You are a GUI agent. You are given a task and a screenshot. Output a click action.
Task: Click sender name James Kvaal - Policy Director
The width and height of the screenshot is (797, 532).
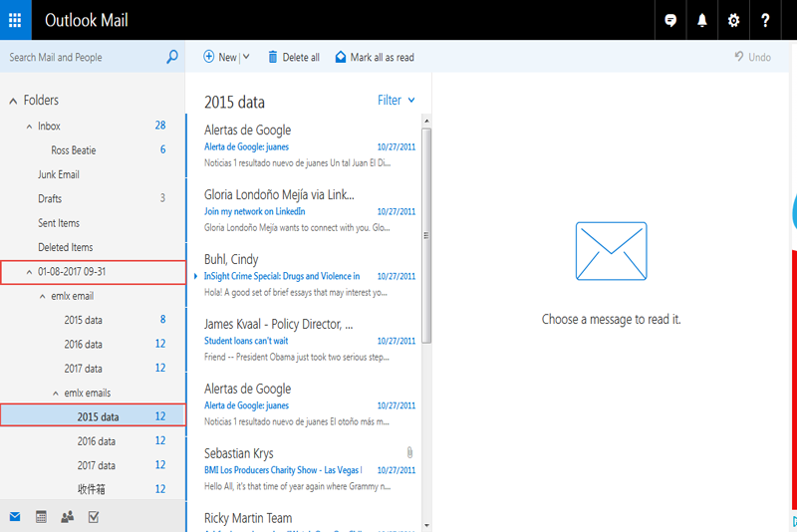click(x=278, y=324)
